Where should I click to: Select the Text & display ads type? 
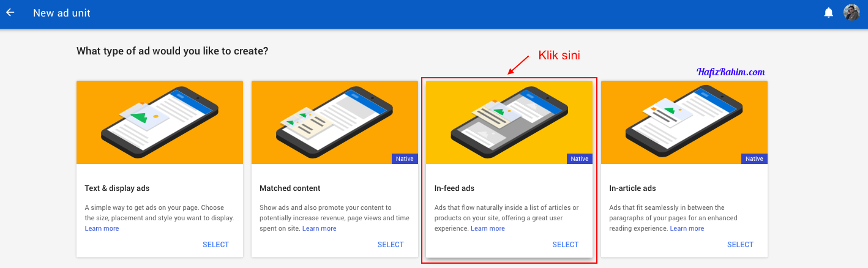[215, 245]
